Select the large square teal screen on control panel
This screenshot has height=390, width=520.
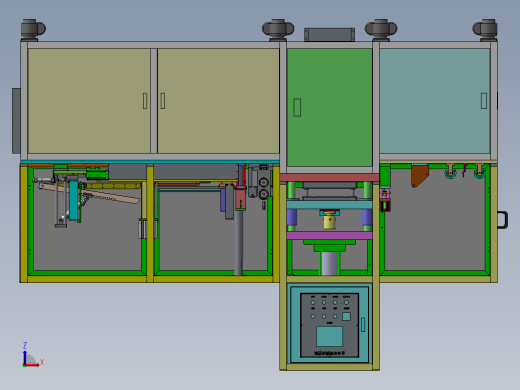point(329,336)
